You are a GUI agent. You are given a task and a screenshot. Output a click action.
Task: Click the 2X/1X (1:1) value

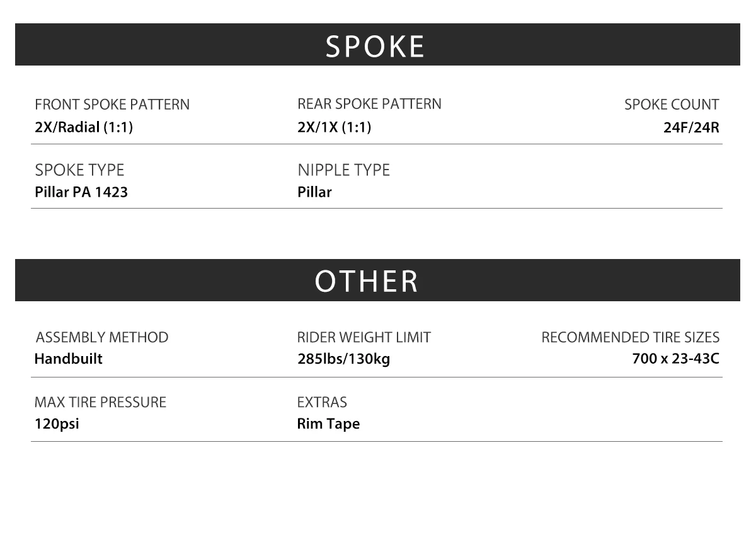[x=335, y=127]
